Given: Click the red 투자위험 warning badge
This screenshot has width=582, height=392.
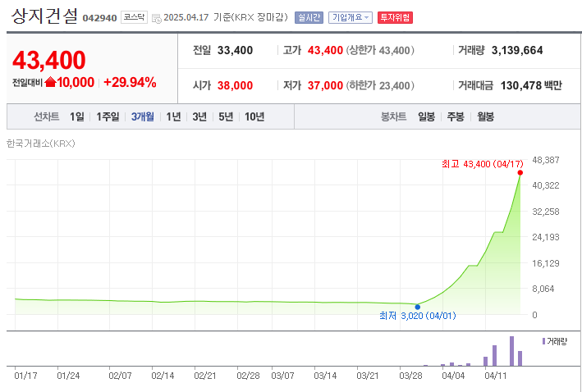Looking at the screenshot, I should click(395, 17).
